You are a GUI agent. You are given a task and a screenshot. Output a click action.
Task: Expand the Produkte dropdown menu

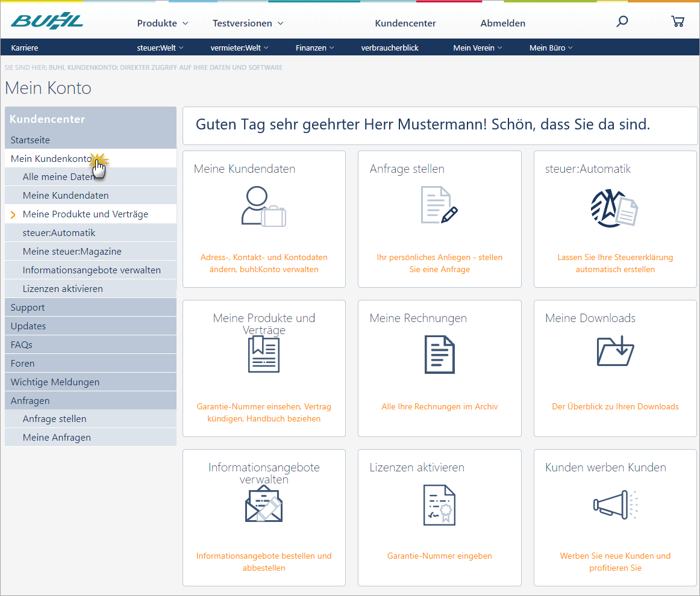[x=163, y=23]
